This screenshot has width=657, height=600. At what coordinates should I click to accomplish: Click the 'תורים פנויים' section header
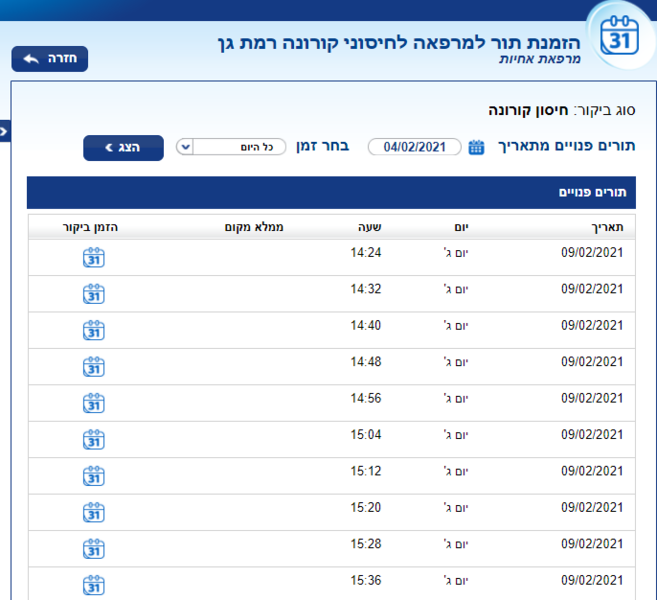click(592, 192)
